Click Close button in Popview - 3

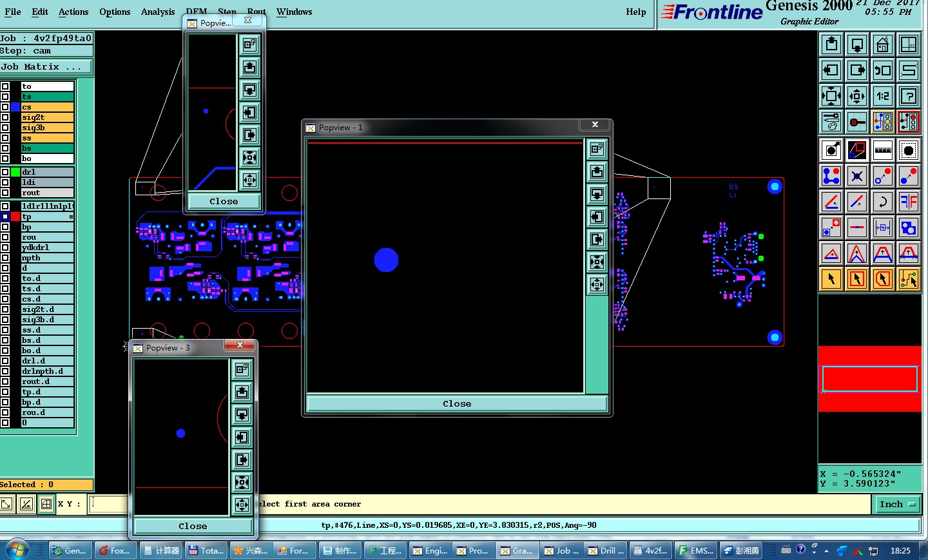(193, 526)
